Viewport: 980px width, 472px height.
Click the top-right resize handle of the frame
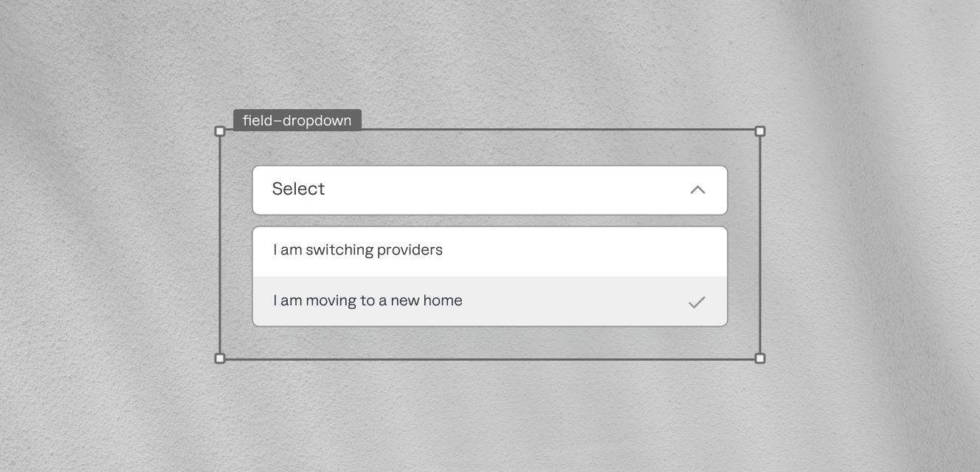pos(760,131)
